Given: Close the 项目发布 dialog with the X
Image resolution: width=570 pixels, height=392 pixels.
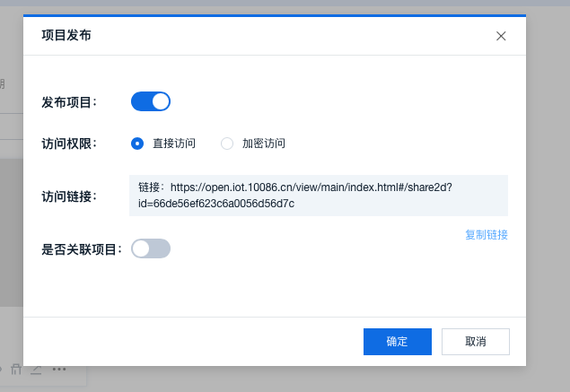Looking at the screenshot, I should coord(501,36).
